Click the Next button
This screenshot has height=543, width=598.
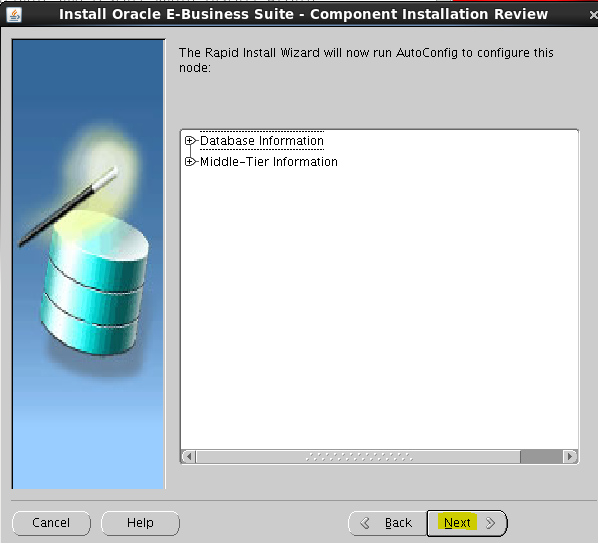click(467, 523)
